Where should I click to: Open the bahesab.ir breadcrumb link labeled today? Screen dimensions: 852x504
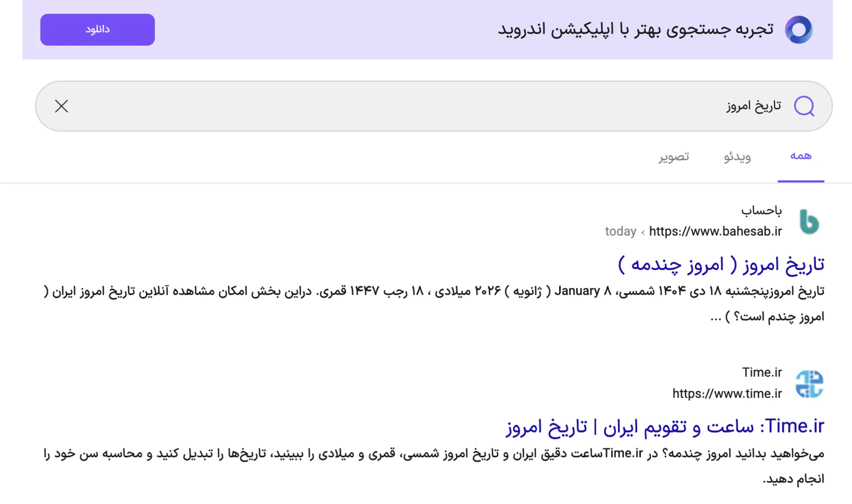tap(620, 231)
